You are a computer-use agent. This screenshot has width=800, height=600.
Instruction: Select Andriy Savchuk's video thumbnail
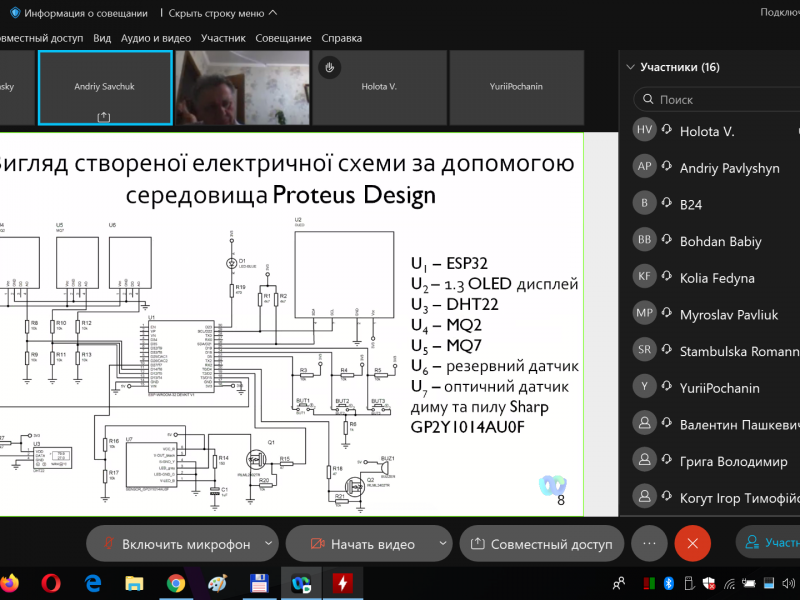103,88
